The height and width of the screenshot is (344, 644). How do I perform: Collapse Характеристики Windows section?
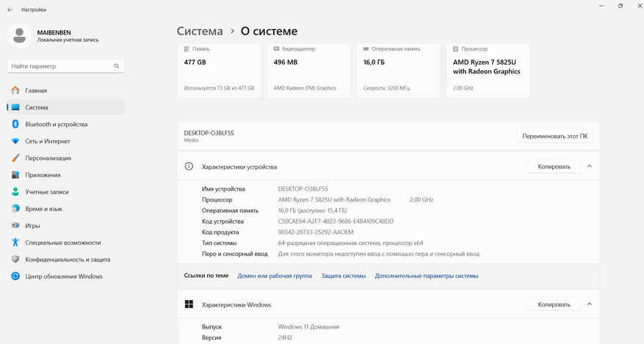click(589, 304)
